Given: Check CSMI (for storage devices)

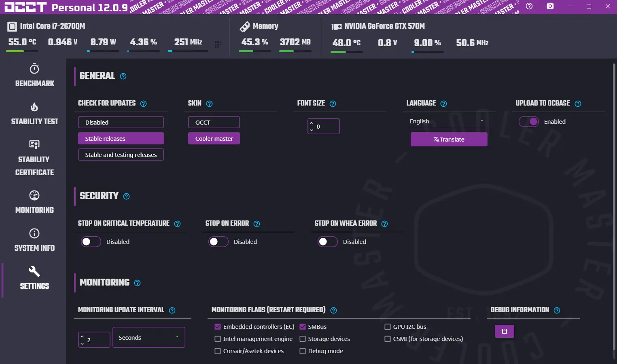Looking at the screenshot, I should 388,339.
